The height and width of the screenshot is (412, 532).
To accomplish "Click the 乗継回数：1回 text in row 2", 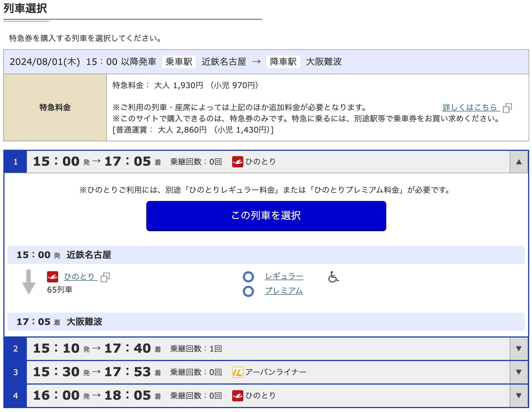I will 196,349.
